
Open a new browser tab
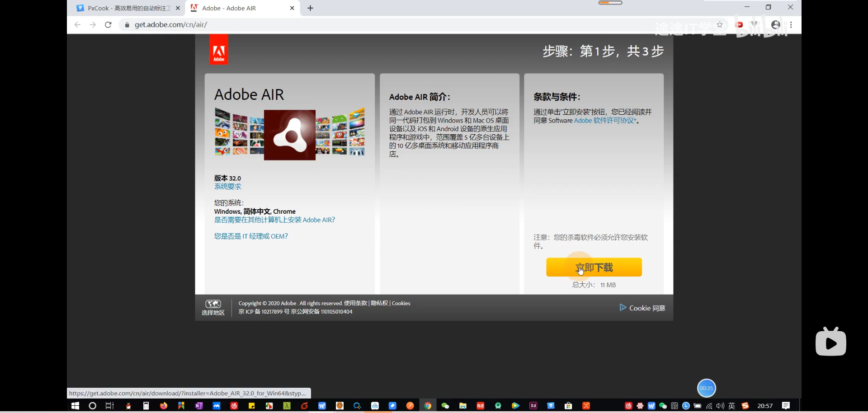[310, 8]
